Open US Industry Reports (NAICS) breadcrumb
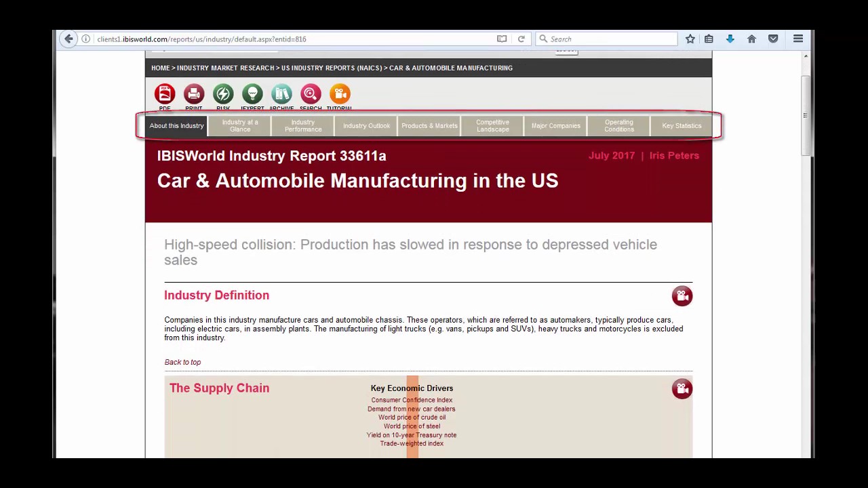The width and height of the screenshot is (868, 488). point(332,68)
